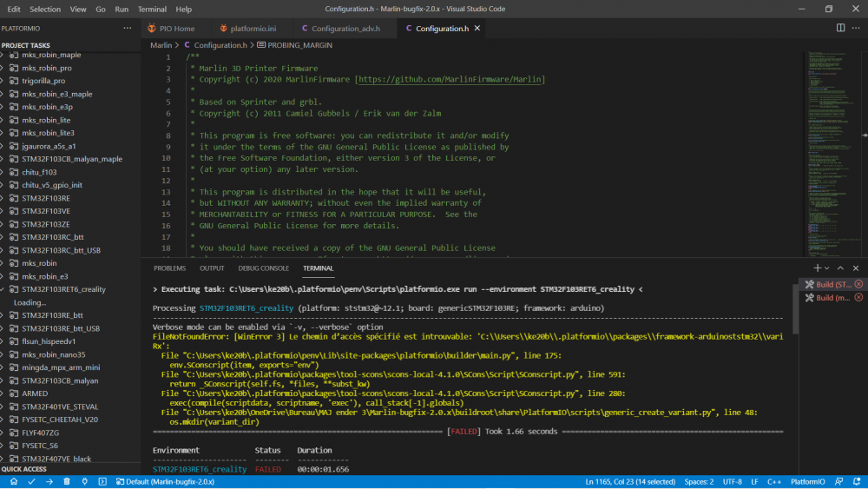Open the Go menu
Viewport: 868px width, 489px height.
pyautogui.click(x=101, y=9)
